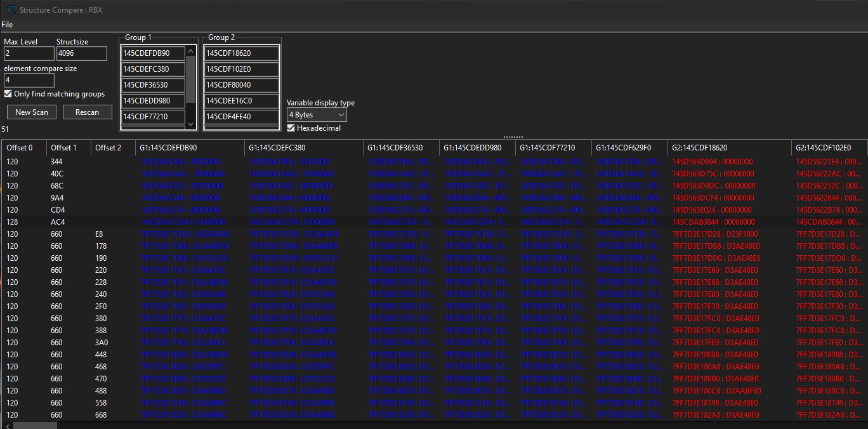Click the Cheat Engine icon in title bar
This screenshot has width=868, height=429.
[x=11, y=10]
